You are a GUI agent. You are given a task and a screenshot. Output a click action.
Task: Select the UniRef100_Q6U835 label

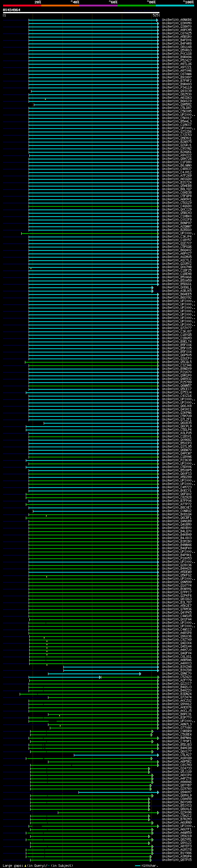coord(176,423)
